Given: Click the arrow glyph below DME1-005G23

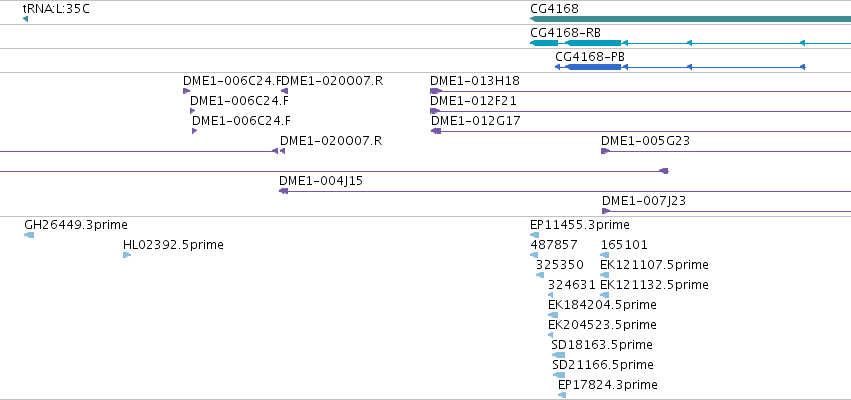Looking at the screenshot, I should (606, 151).
